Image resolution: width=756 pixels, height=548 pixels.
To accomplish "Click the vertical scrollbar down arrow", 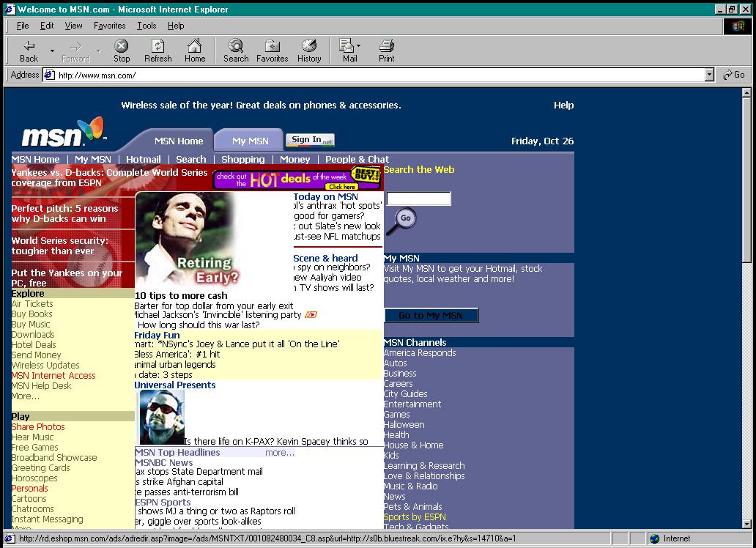I will (746, 524).
